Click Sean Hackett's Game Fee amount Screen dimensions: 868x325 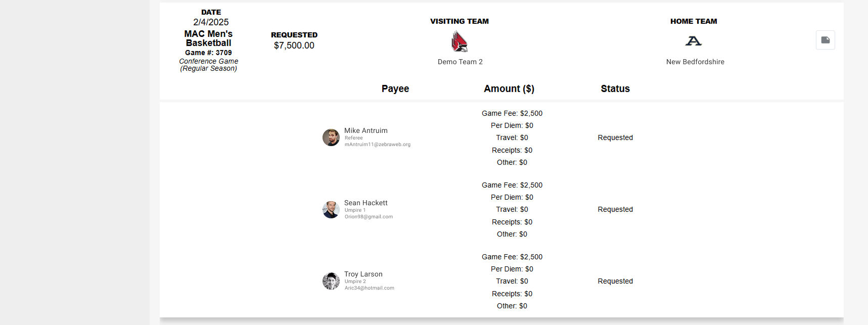tap(512, 185)
